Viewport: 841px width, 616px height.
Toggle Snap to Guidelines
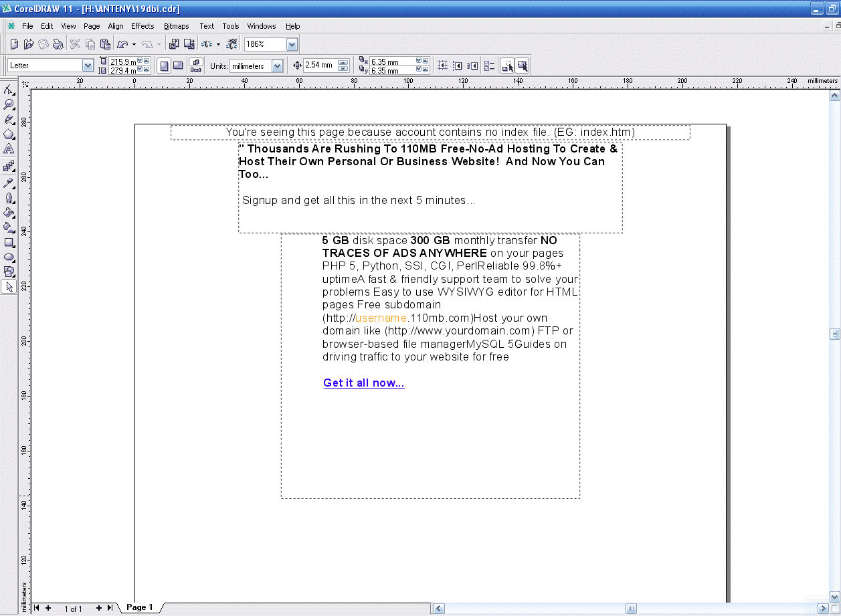pyautogui.click(x=458, y=65)
